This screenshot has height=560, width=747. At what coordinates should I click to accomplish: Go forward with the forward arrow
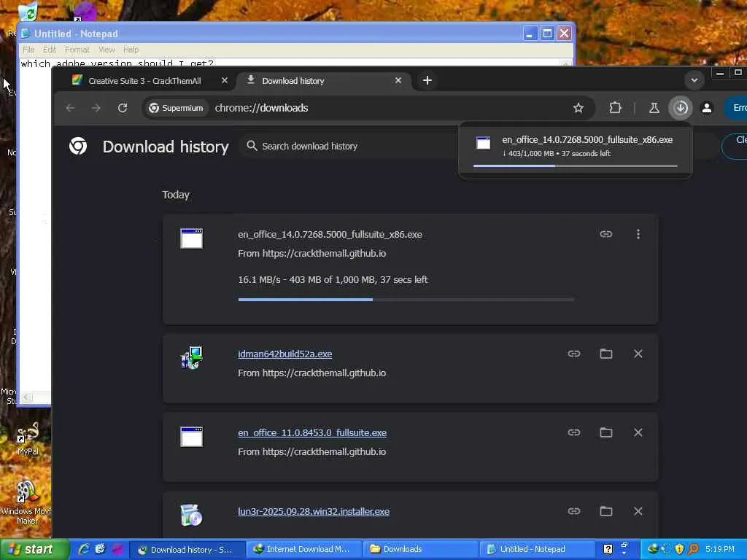point(96,108)
